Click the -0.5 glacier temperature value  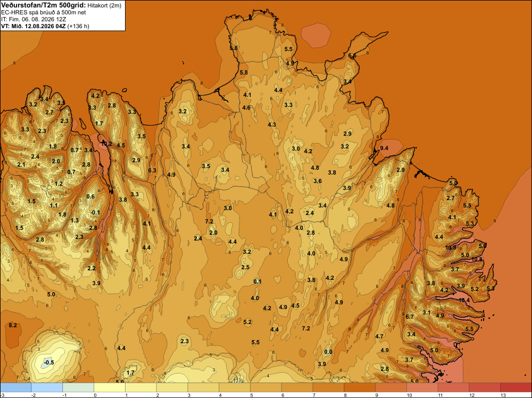pyautogui.click(x=49, y=362)
